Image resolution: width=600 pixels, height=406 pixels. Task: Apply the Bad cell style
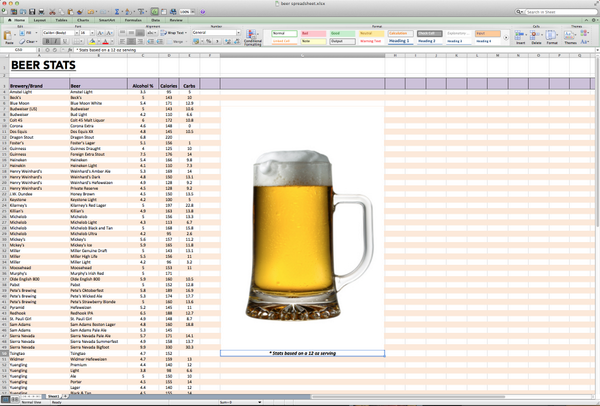pos(313,34)
